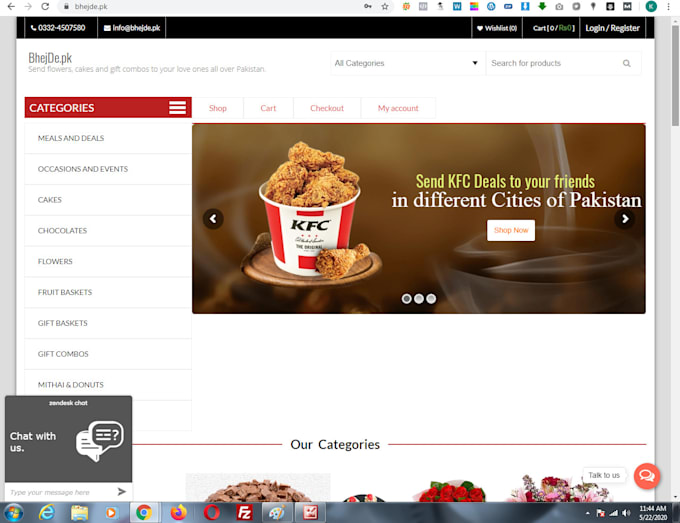Send chat message with arrow icon

(x=121, y=491)
